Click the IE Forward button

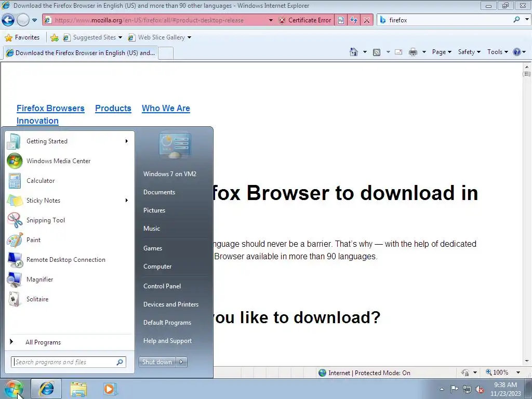(23, 20)
